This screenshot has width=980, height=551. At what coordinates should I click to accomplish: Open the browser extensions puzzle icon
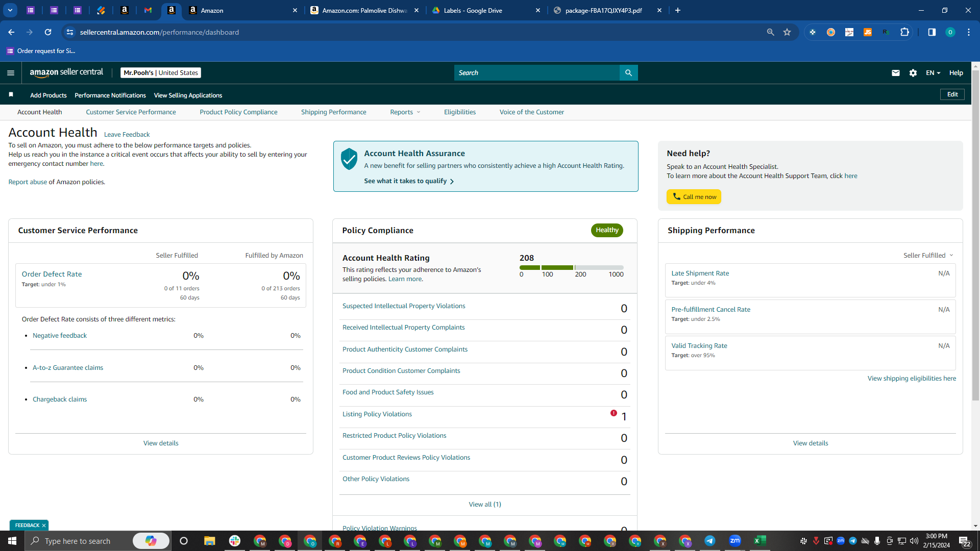[x=904, y=32]
